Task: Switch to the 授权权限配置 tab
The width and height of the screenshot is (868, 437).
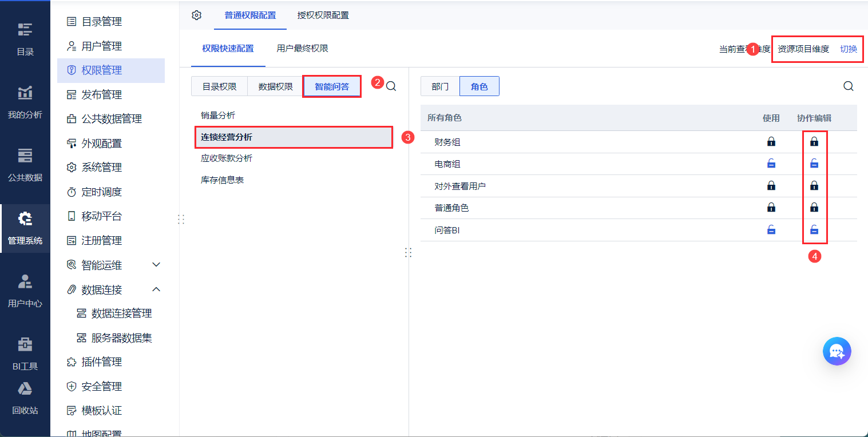Action: point(323,15)
